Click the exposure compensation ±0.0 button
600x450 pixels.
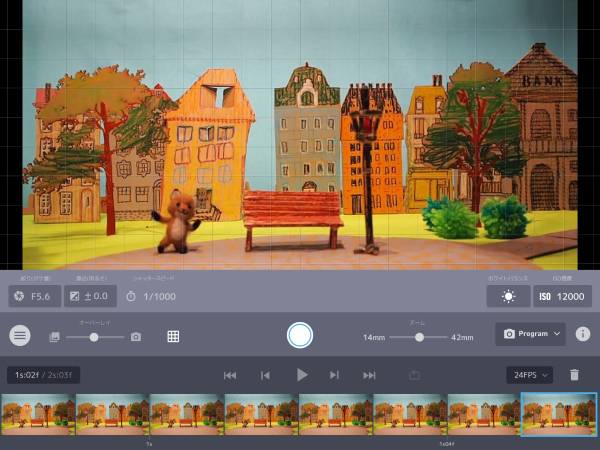pyautogui.click(x=90, y=296)
